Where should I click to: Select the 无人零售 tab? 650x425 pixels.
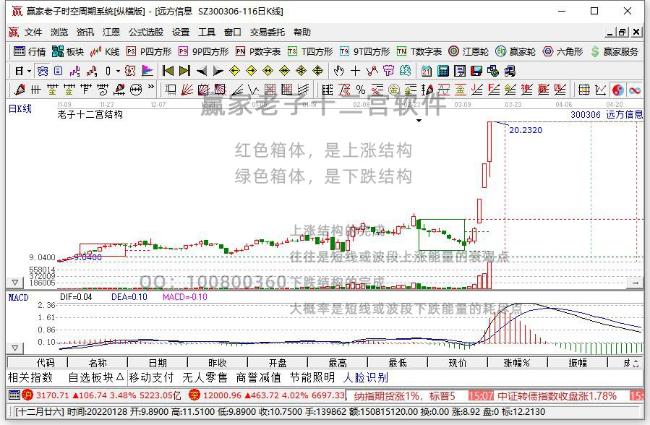205,377
